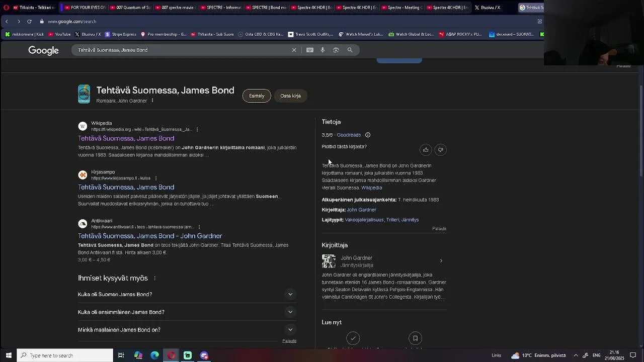Open John Gardner link beside Kirjoittaja
Screen dimensions: 644x362
click(x=361, y=210)
